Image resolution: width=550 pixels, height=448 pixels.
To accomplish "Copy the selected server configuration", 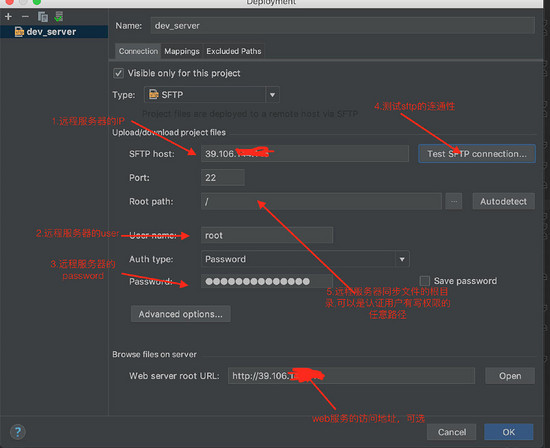I will click(43, 16).
